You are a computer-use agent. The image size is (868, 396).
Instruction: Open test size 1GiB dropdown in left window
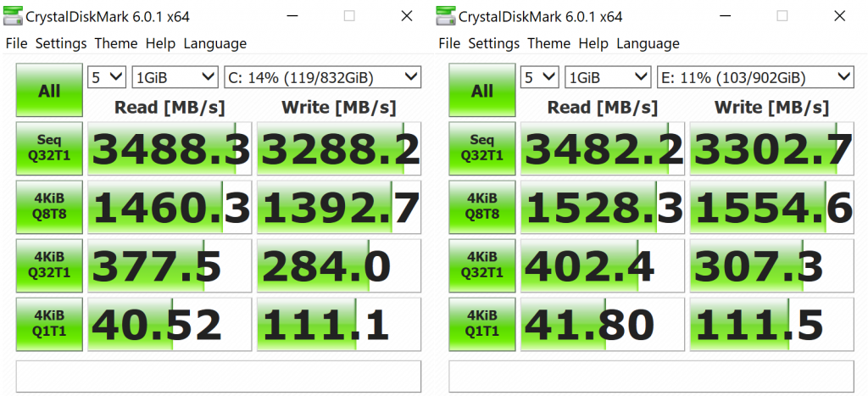tap(175, 77)
